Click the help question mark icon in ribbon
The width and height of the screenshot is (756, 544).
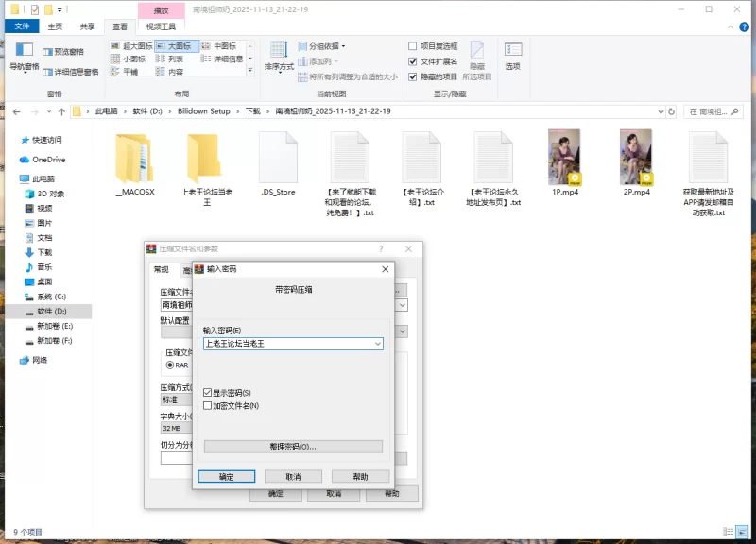pyautogui.click(x=744, y=26)
